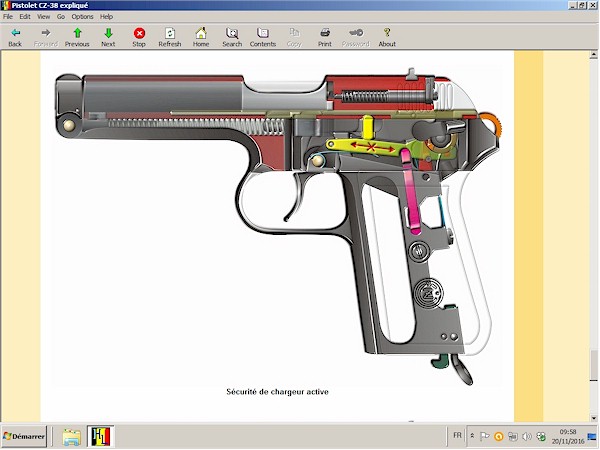
Task: Click the caption 'Sécurité de chargeur active'
Action: [x=277, y=391]
